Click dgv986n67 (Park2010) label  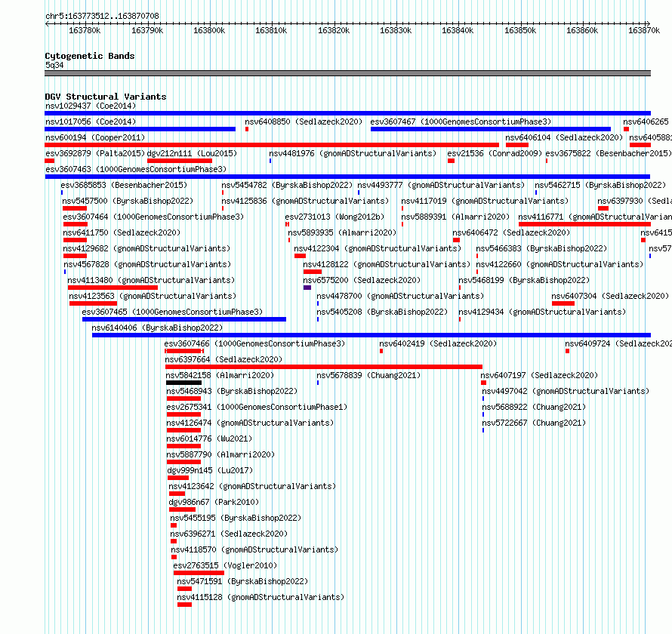point(214,502)
